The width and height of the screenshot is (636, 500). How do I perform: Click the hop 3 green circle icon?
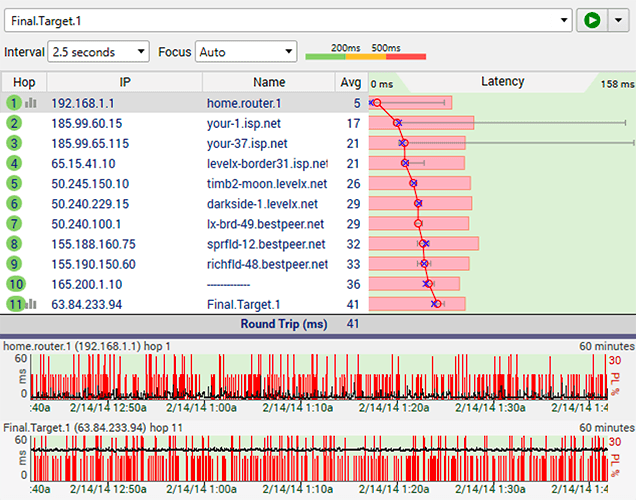(x=14, y=143)
